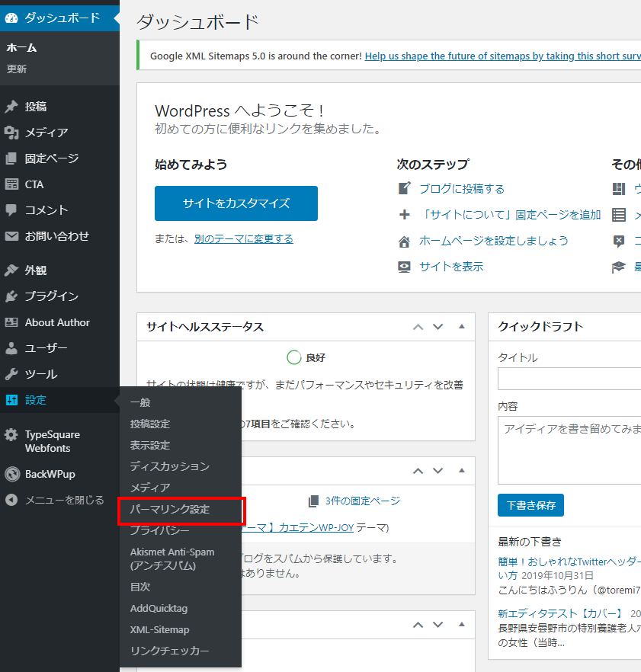Viewport: 641px width, 672px height.
Task: Click the green 良好 status circle
Action: [293, 357]
